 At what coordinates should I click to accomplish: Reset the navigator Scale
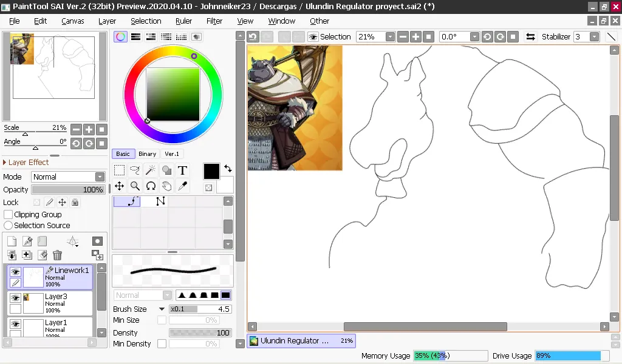[101, 129]
